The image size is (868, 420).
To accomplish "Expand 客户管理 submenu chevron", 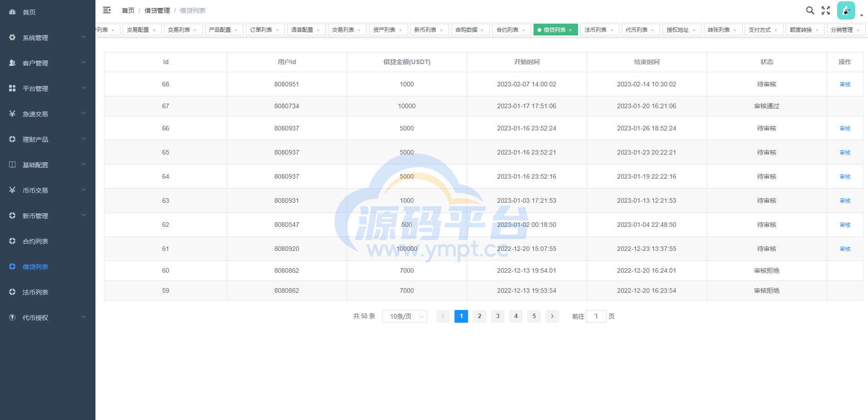I will 84,63.
